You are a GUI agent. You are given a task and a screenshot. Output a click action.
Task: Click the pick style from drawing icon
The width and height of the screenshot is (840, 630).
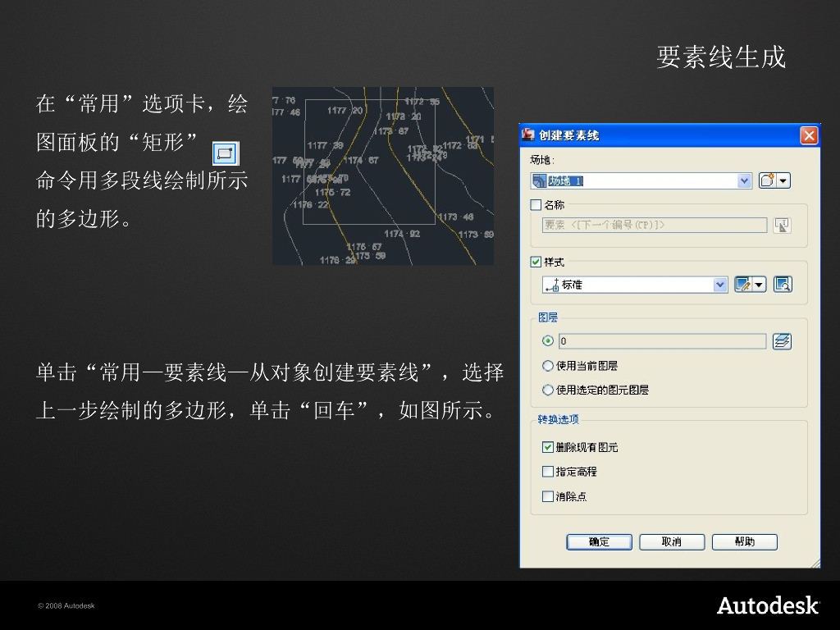(783, 285)
